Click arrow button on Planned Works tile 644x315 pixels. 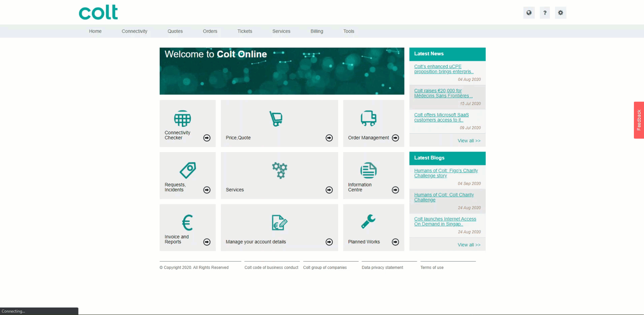395,242
